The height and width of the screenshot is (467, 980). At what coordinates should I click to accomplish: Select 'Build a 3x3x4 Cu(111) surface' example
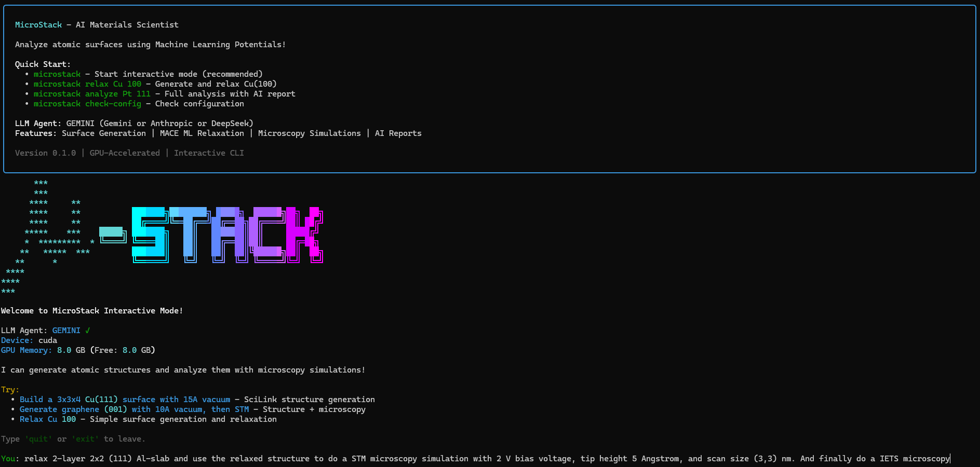coord(125,400)
